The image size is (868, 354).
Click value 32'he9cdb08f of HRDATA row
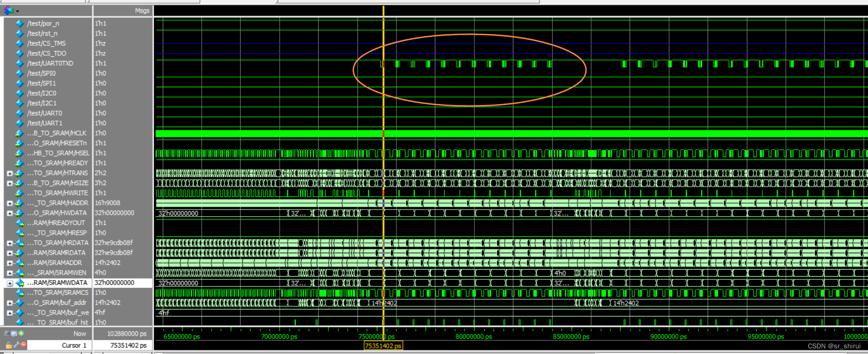pos(114,243)
